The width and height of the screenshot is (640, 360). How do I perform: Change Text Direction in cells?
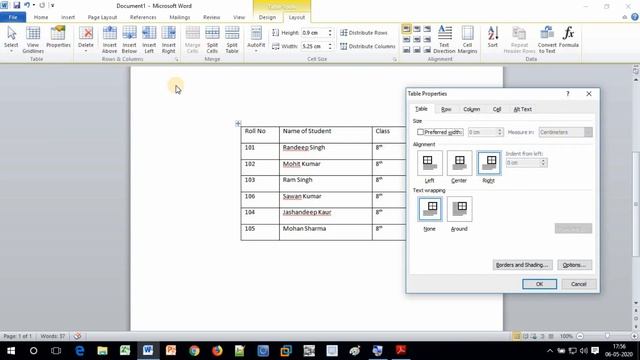point(444,40)
